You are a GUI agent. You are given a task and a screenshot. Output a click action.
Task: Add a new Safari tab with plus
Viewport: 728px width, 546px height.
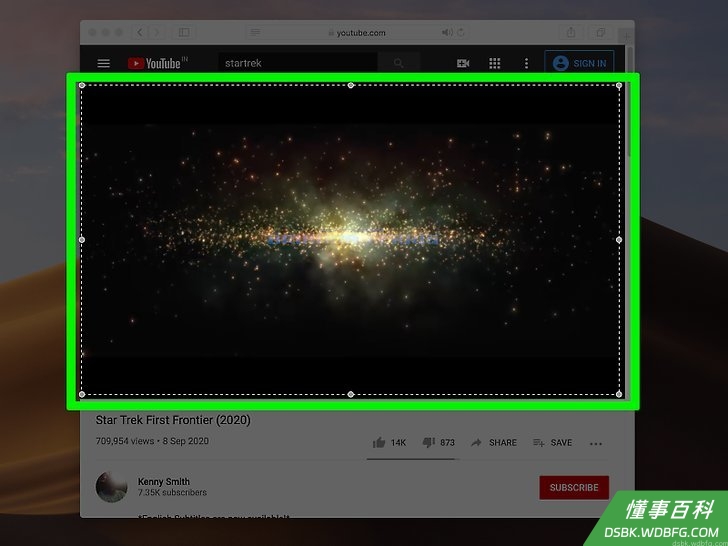[x=625, y=36]
